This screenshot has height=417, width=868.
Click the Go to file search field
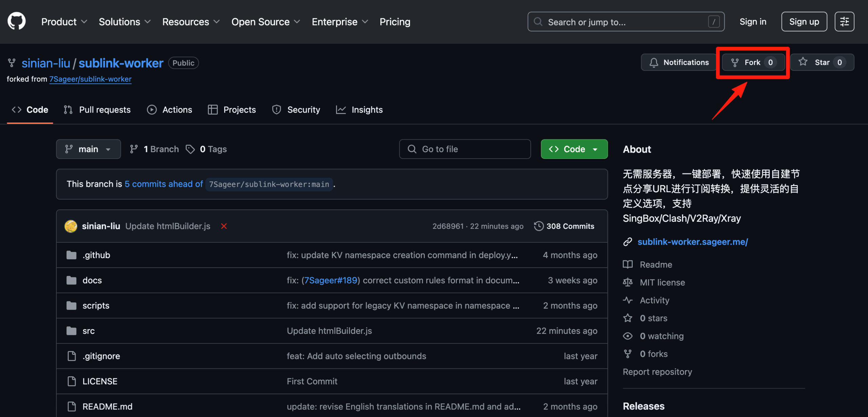[465, 149]
